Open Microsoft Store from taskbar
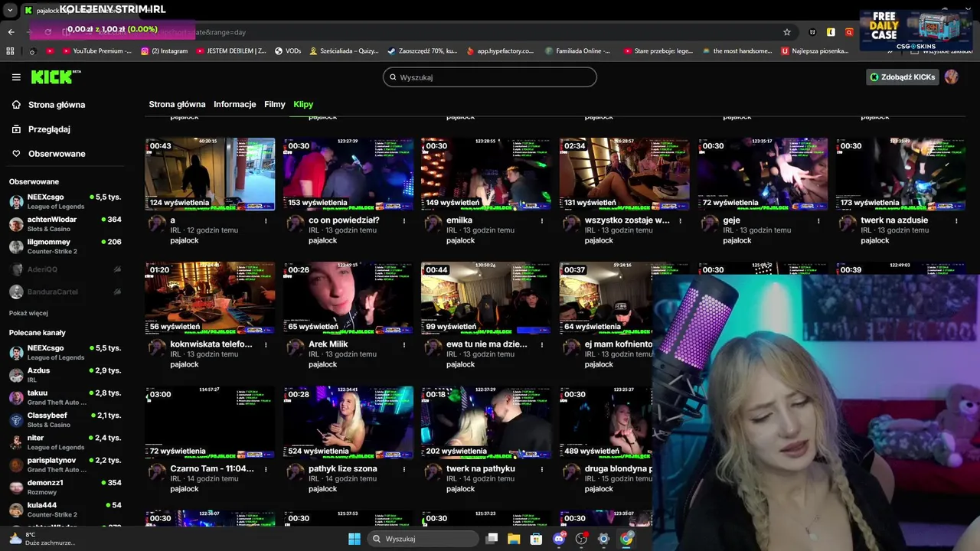 [536, 539]
